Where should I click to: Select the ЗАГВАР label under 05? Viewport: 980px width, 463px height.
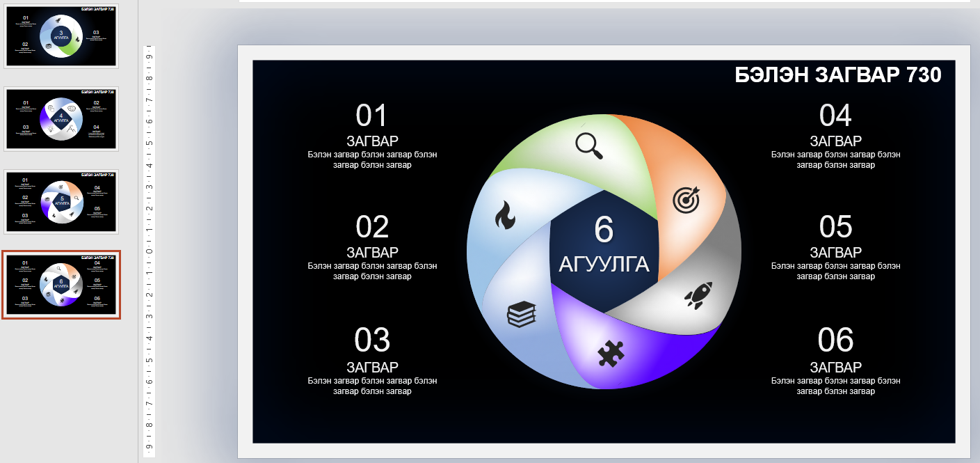(x=835, y=252)
